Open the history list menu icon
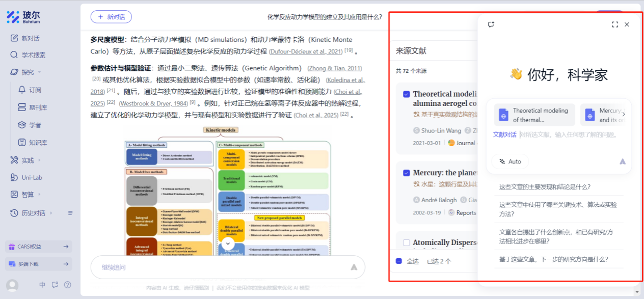 [x=70, y=213]
